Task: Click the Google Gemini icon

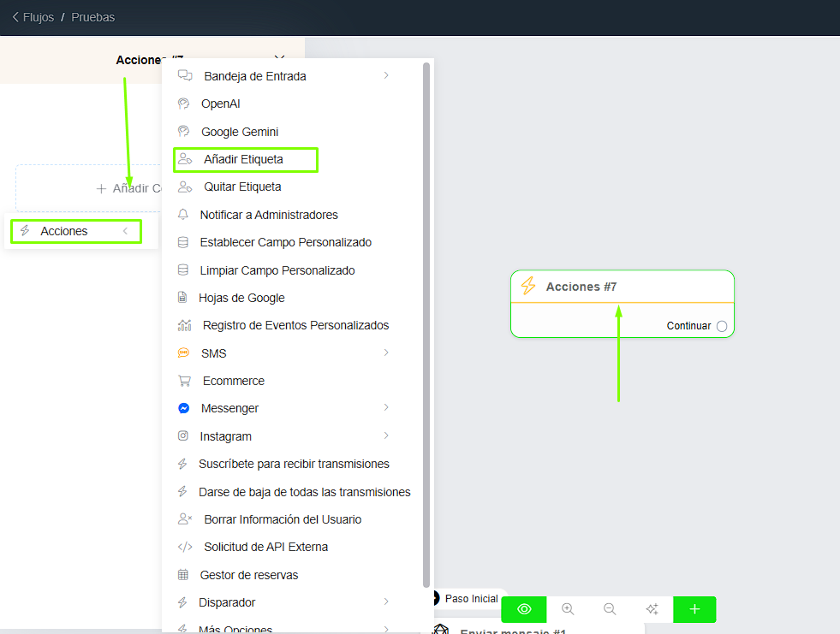Action: click(183, 132)
